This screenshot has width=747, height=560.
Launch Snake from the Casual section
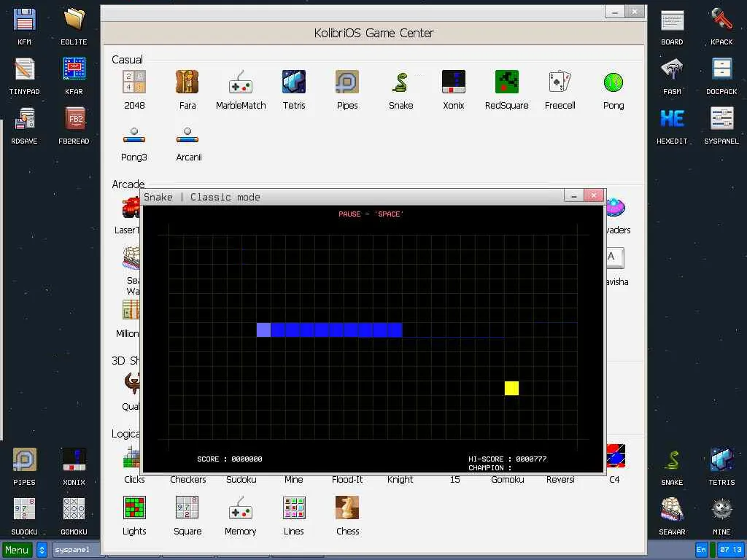point(400,82)
